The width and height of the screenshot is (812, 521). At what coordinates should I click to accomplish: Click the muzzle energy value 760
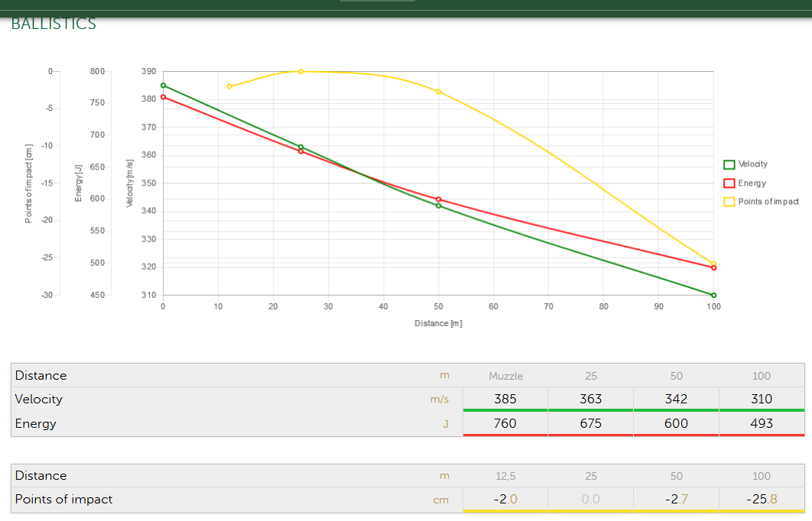[x=505, y=423]
